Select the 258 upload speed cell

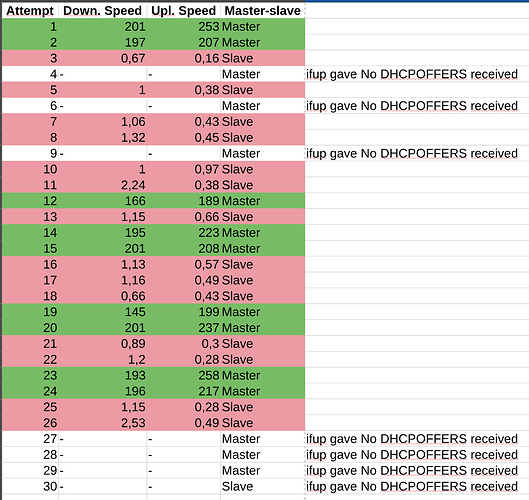tap(184, 376)
